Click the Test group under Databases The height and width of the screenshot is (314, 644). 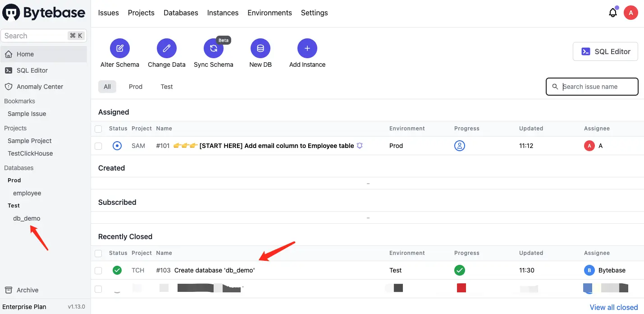click(14, 205)
